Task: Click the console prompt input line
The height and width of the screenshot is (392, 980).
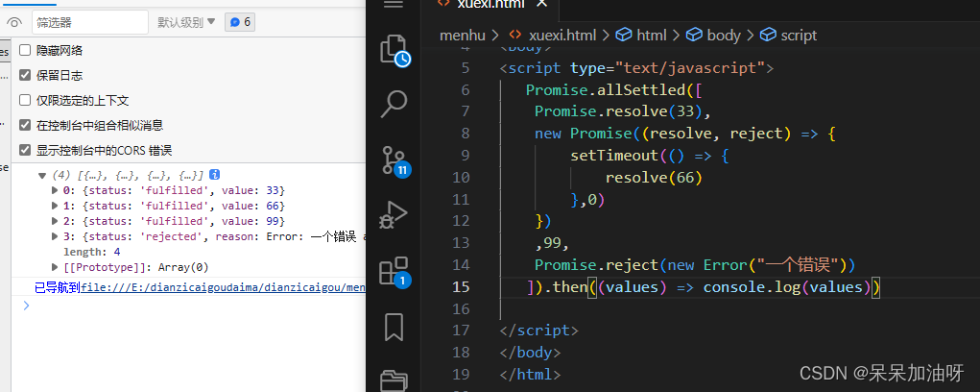Action: pyautogui.click(x=194, y=306)
